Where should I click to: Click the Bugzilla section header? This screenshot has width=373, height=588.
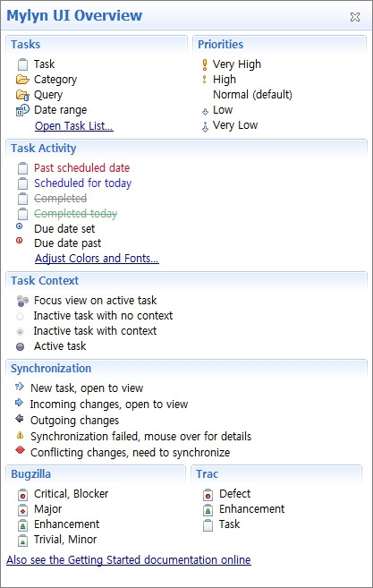(30, 474)
